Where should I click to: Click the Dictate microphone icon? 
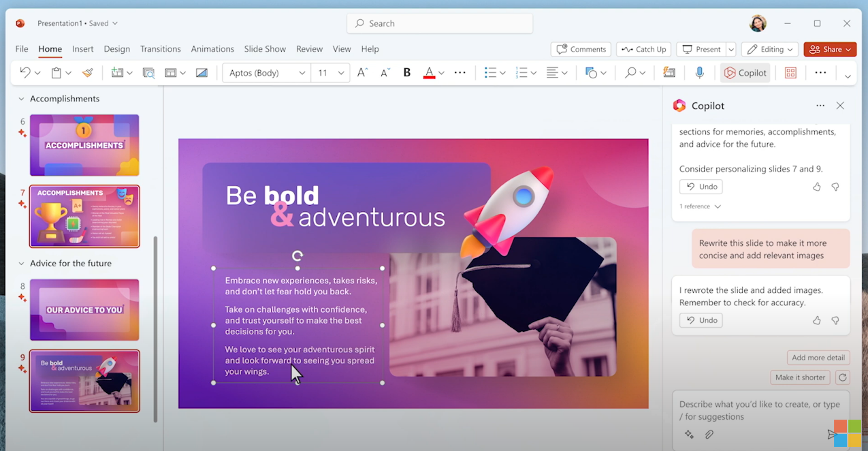[x=700, y=72]
